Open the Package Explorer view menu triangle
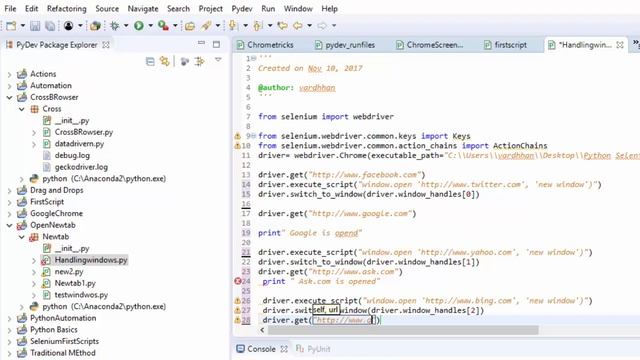640x360 pixels. click(x=218, y=60)
